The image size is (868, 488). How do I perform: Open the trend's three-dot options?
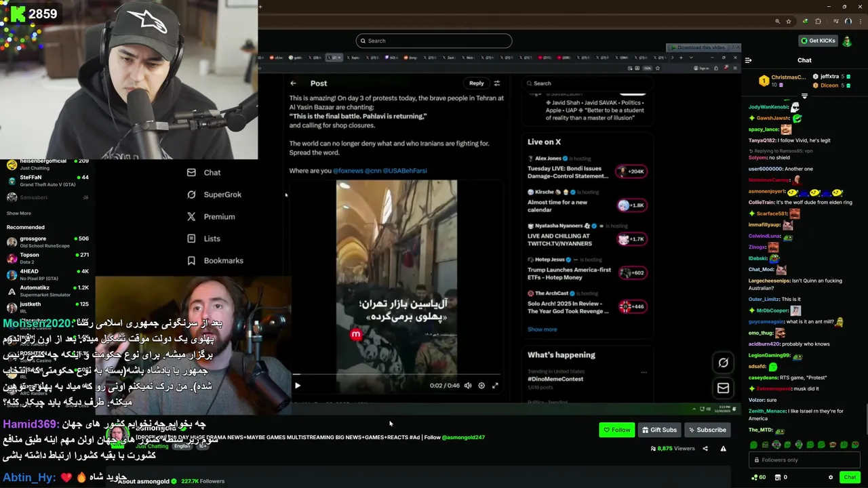tap(644, 372)
